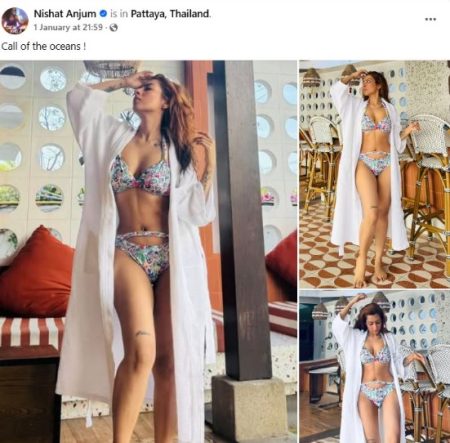The width and height of the screenshot is (450, 443).
Task: Open Nishat Anjum's profile picture avatar
Action: coord(15,20)
